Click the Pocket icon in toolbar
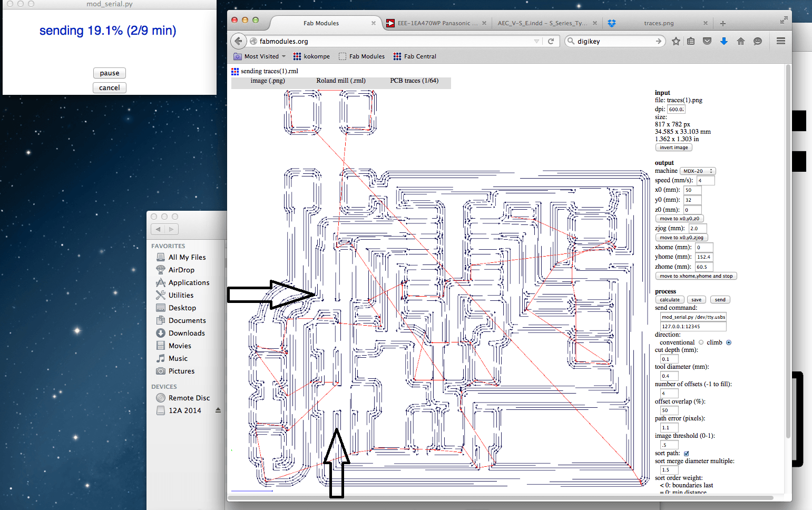Image resolution: width=812 pixels, height=510 pixels. coord(707,41)
